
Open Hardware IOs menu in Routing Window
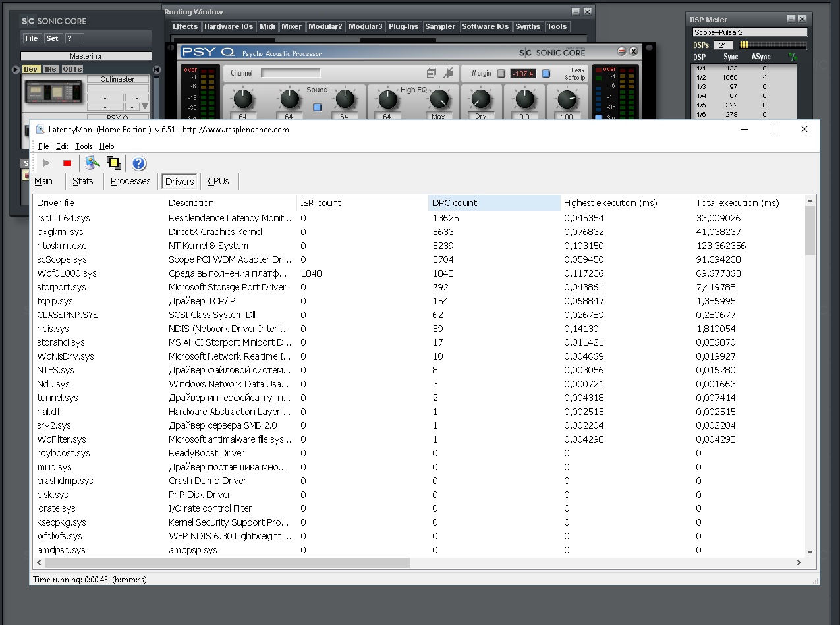click(x=229, y=26)
